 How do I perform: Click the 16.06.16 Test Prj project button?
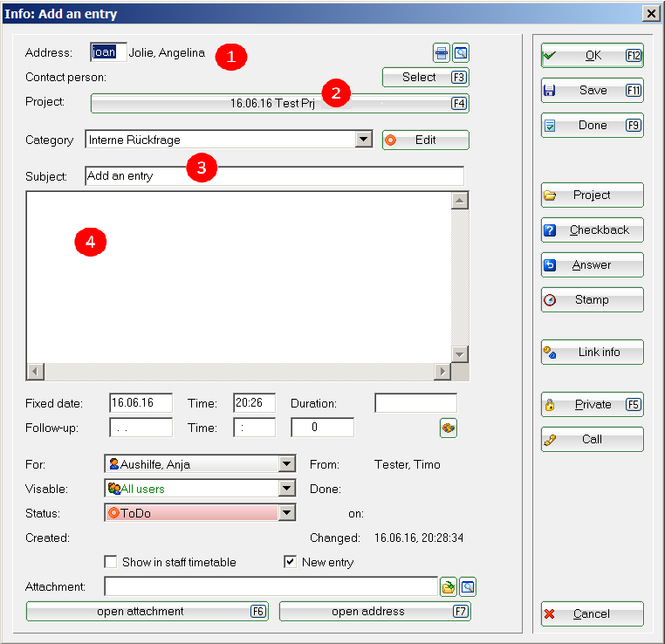click(x=279, y=103)
